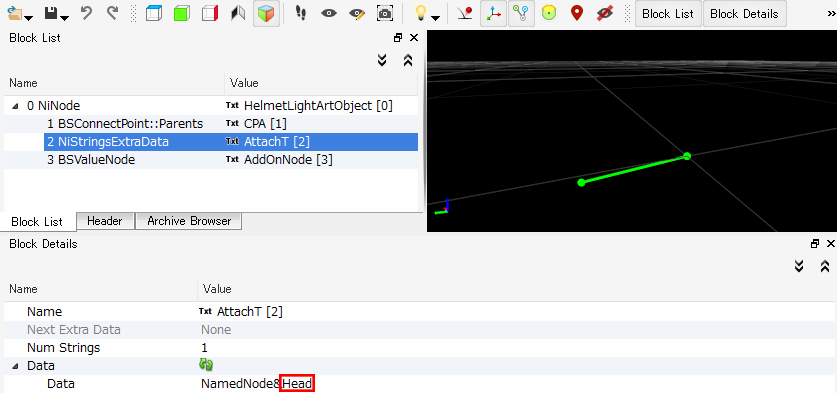Click the green refresh array icon
837x393 pixels.
click(x=206, y=365)
